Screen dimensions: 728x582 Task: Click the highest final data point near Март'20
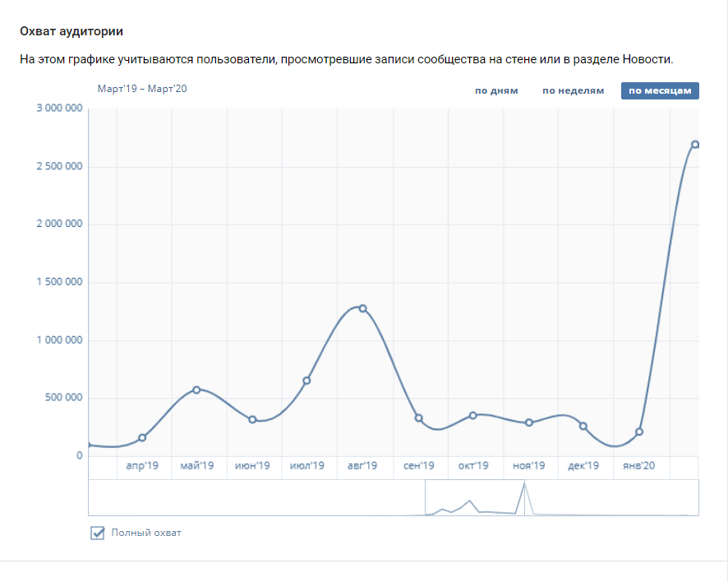pos(695,144)
